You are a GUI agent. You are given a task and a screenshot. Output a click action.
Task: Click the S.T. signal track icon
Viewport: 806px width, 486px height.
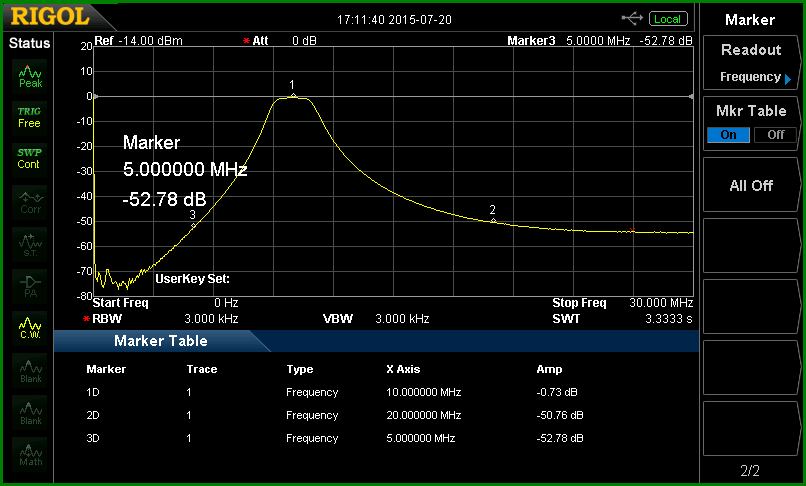click(30, 245)
